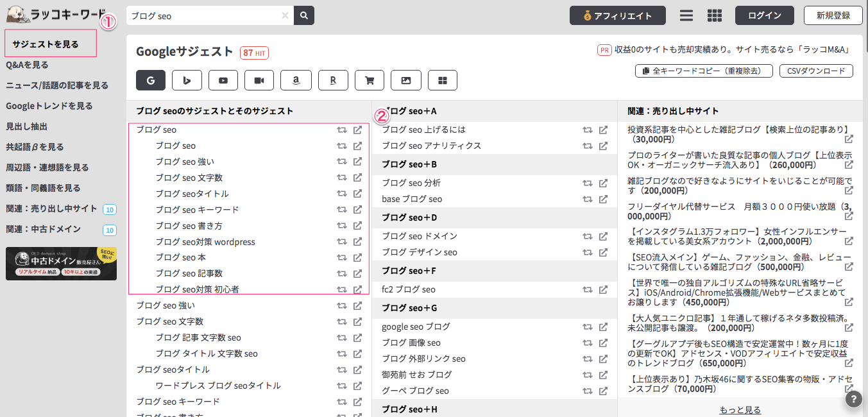
Task: Switch to the video camera suggest source icon
Action: 260,80
